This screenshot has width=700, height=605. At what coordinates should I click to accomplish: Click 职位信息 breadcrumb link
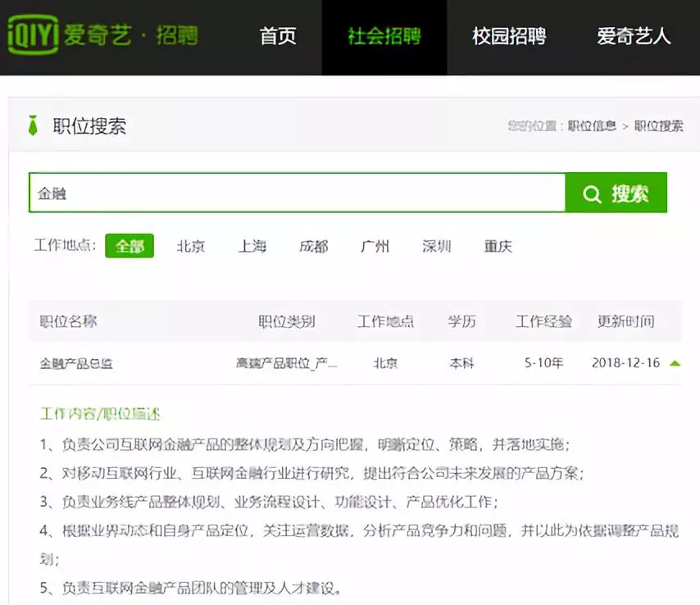592,126
